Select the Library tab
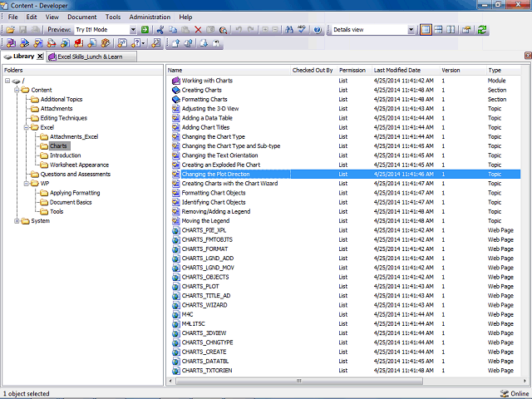This screenshot has height=399, width=532. (24, 57)
